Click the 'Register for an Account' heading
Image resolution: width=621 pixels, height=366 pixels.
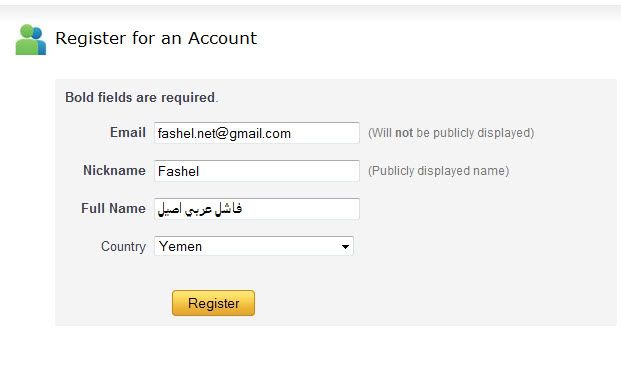[x=156, y=38]
